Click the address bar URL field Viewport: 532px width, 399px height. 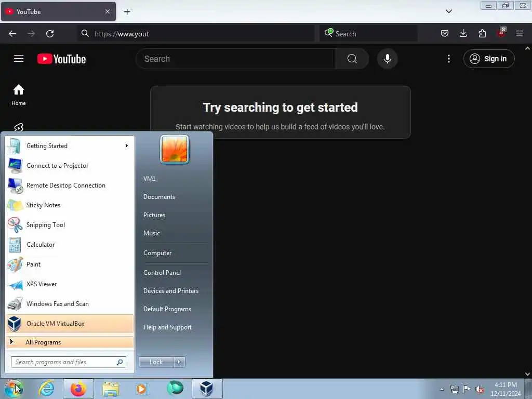[x=195, y=34]
